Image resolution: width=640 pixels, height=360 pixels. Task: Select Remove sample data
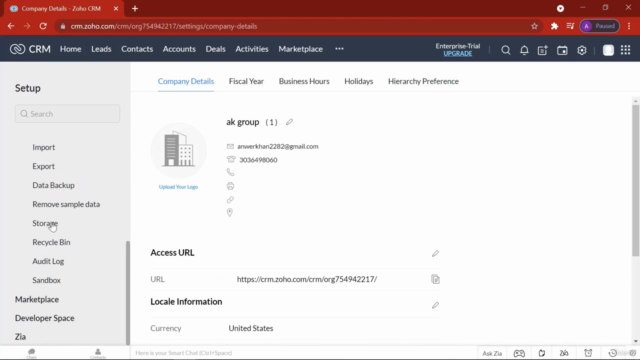(x=66, y=204)
